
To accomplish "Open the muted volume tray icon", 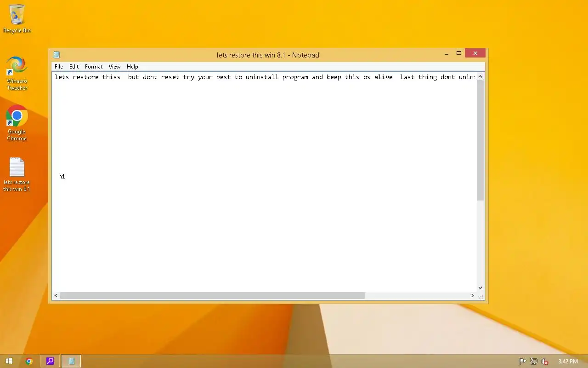I will pyautogui.click(x=545, y=362).
